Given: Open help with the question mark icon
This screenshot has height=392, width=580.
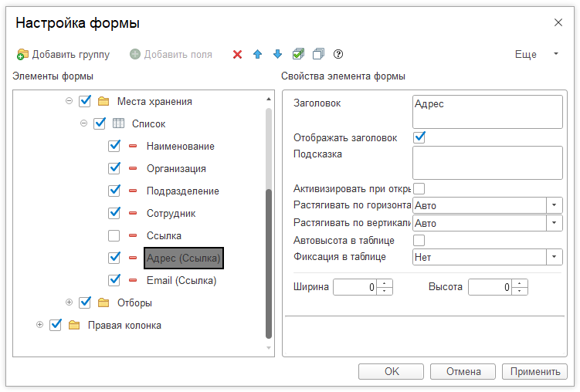Looking at the screenshot, I should click(x=338, y=55).
